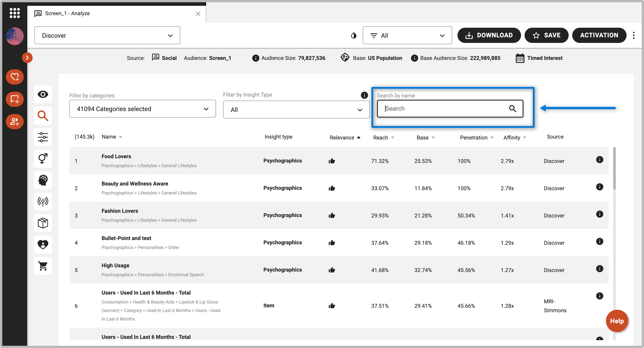The height and width of the screenshot is (348, 644).
Task: Open the Filter by categories dropdown
Action: (x=142, y=109)
